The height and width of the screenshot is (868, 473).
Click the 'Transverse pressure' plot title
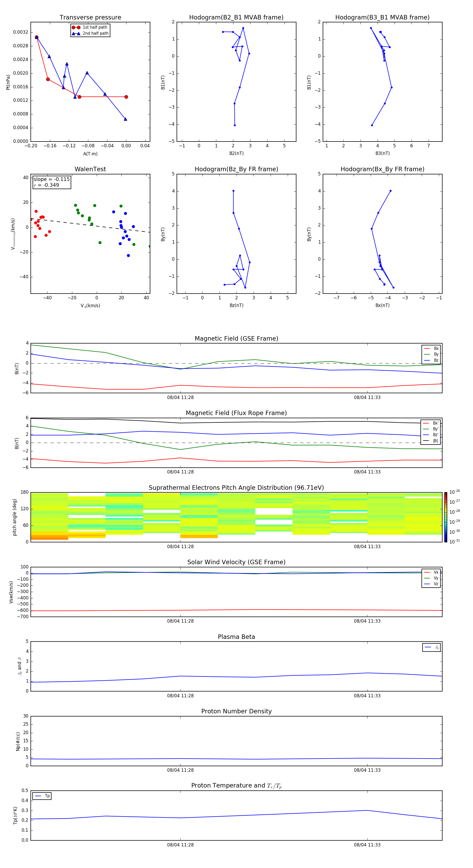coord(90,18)
